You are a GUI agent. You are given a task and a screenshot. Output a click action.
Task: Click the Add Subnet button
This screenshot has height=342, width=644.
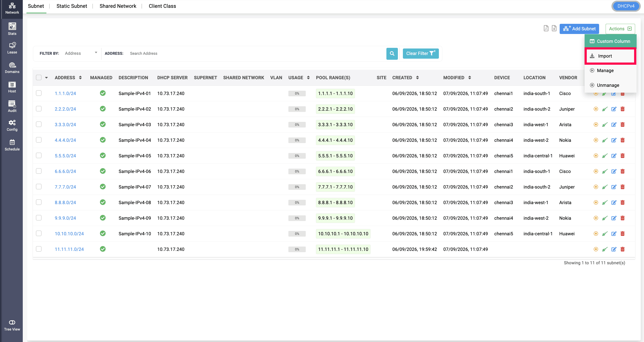579,29
